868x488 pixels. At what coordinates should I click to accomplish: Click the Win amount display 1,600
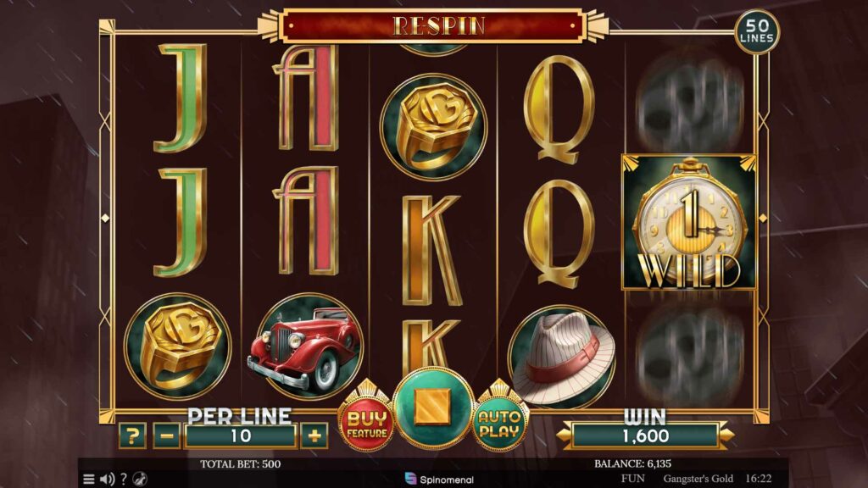tap(645, 436)
